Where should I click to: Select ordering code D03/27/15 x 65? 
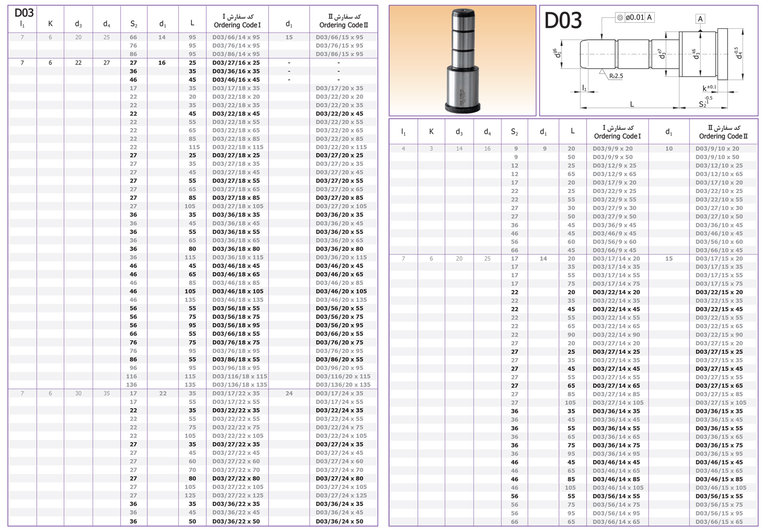tap(719, 386)
